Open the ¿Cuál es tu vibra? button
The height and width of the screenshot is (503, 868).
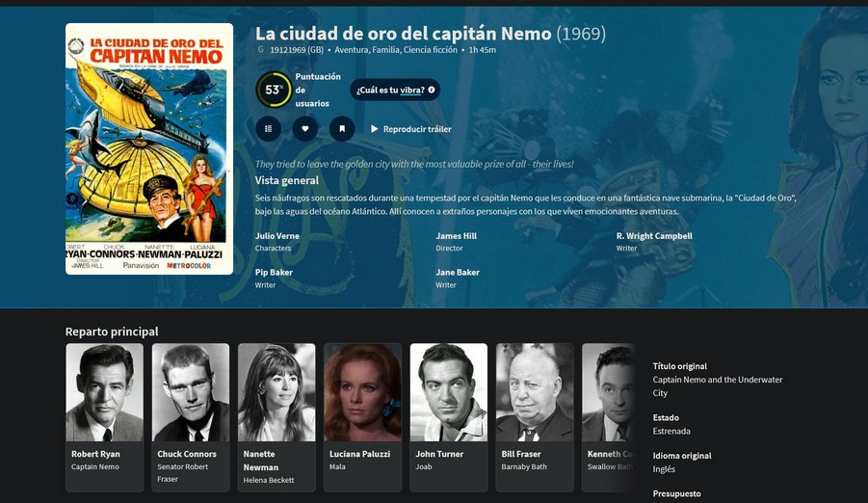(395, 90)
